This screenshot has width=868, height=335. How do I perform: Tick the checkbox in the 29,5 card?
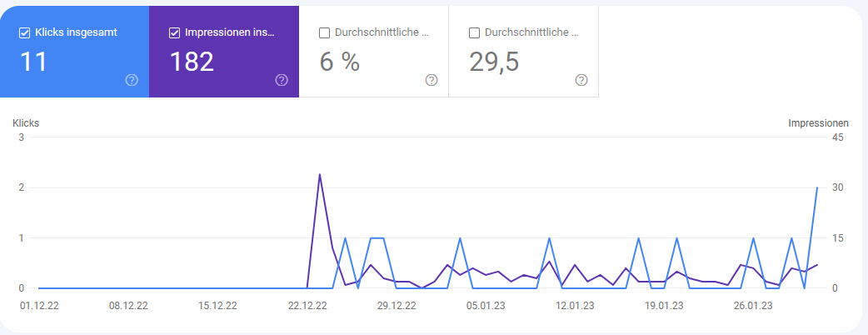coord(474,33)
